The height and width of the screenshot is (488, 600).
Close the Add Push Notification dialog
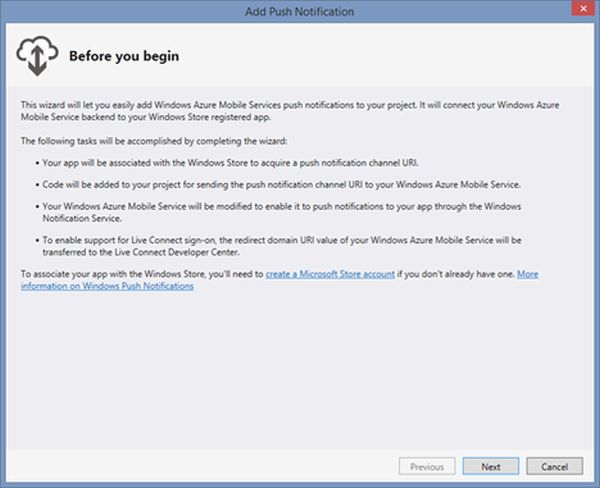583,8
